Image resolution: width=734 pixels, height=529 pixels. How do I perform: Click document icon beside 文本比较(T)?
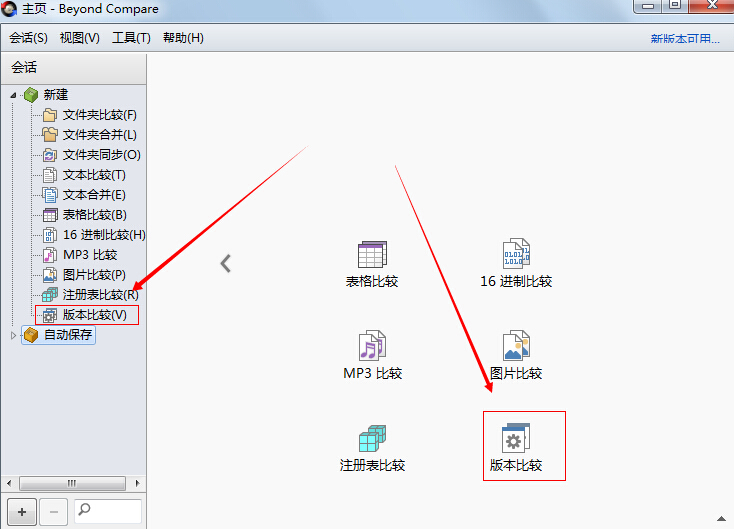pos(50,175)
